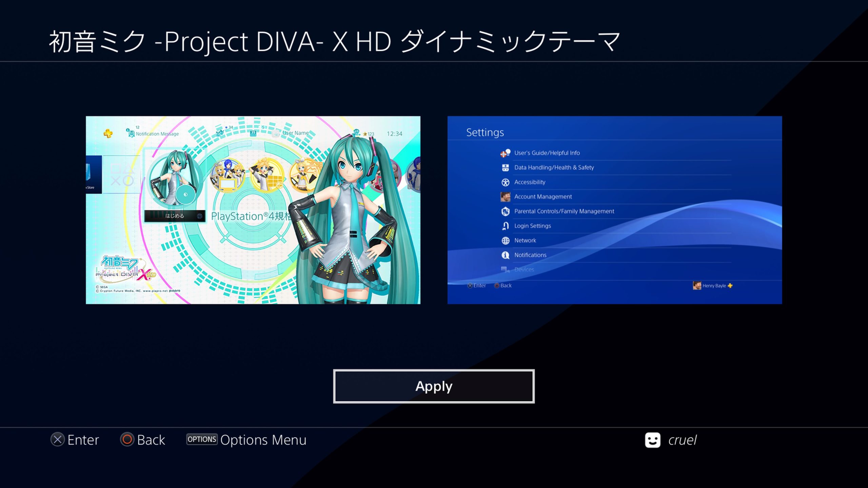Click the Project DIVA X HD theme title
The height and width of the screenshot is (488, 868).
(334, 41)
